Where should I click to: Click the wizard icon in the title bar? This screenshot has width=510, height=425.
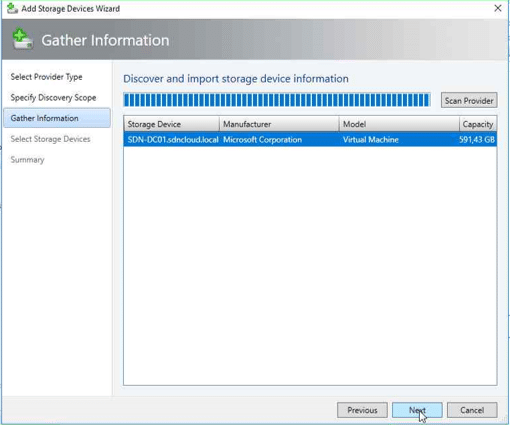(12, 8)
